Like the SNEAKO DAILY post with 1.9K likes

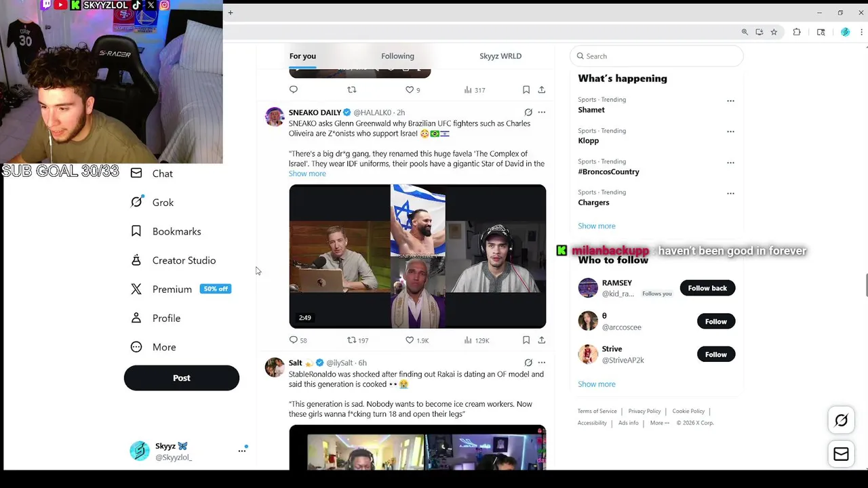[x=410, y=340]
